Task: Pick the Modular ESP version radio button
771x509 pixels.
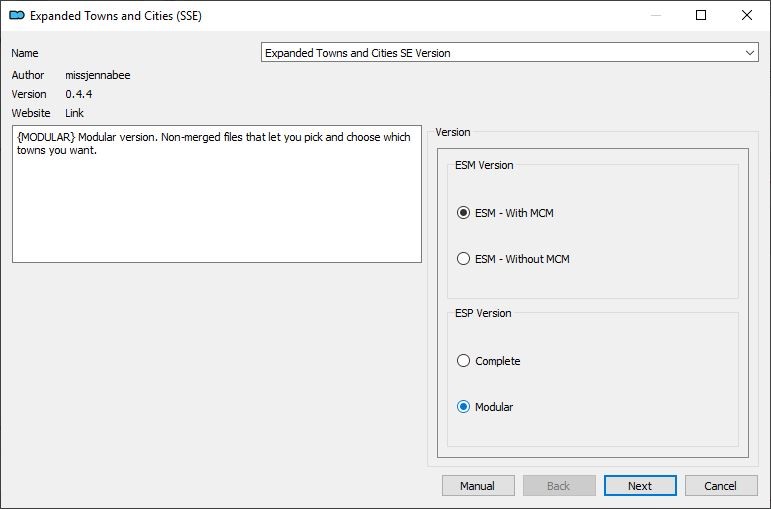Action: tap(485, 407)
